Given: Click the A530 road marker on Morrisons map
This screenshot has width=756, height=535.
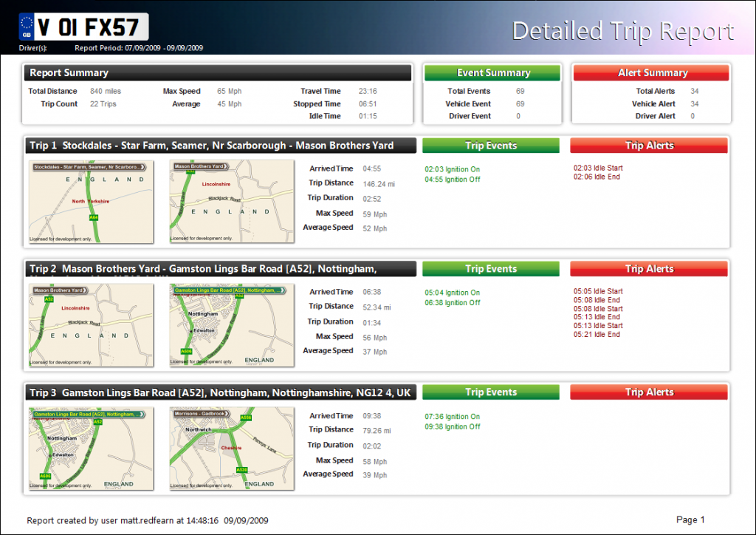Looking at the screenshot, I should (x=240, y=470).
